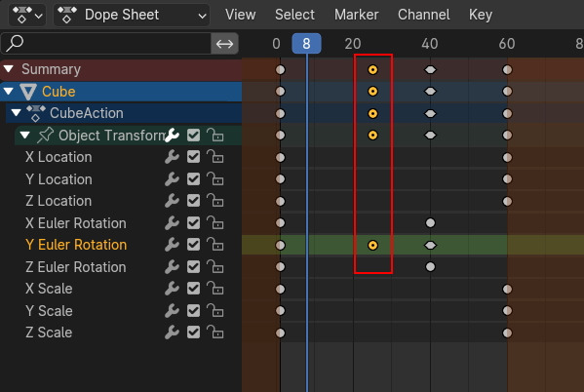The width and height of the screenshot is (584, 392).
Task: Lock the Z Euler Rotation channel
Action: [x=214, y=266]
